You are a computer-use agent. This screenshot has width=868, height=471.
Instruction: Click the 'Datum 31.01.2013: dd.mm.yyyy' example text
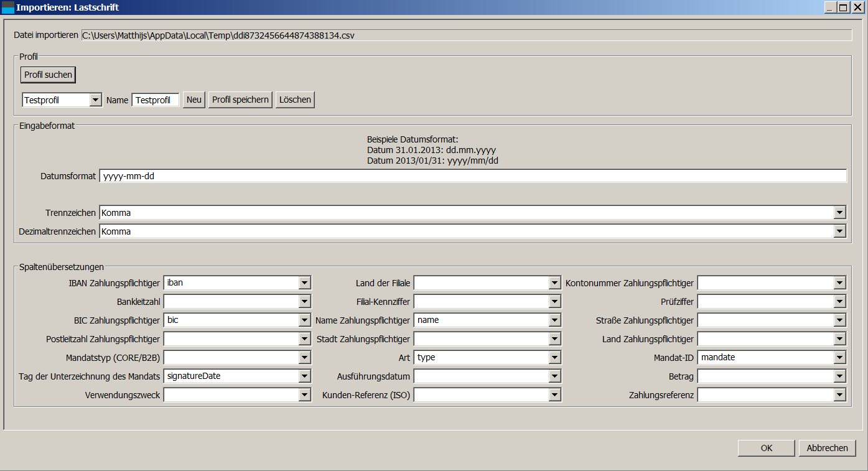pos(431,150)
